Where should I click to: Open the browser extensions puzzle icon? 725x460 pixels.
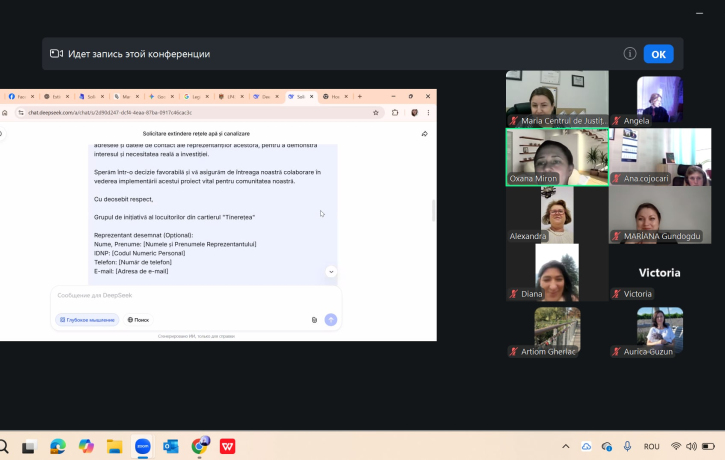(396, 113)
